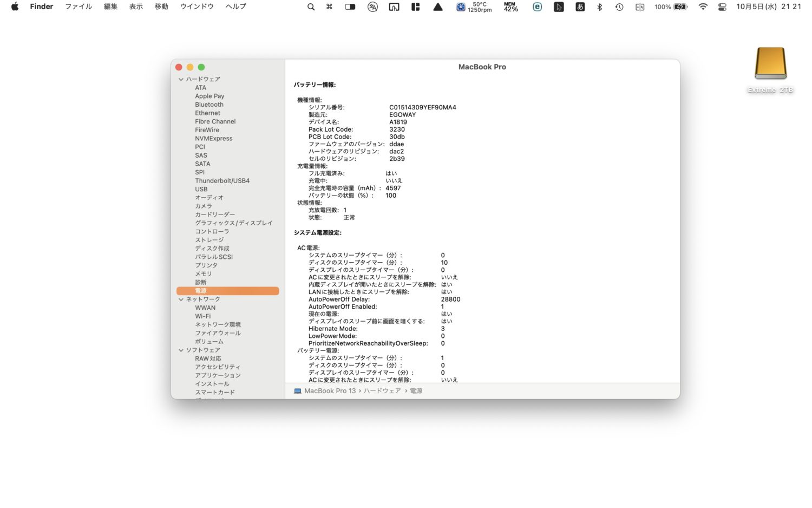Open the ウインドウ menu
The width and height of the screenshot is (812, 508).
(197, 6)
